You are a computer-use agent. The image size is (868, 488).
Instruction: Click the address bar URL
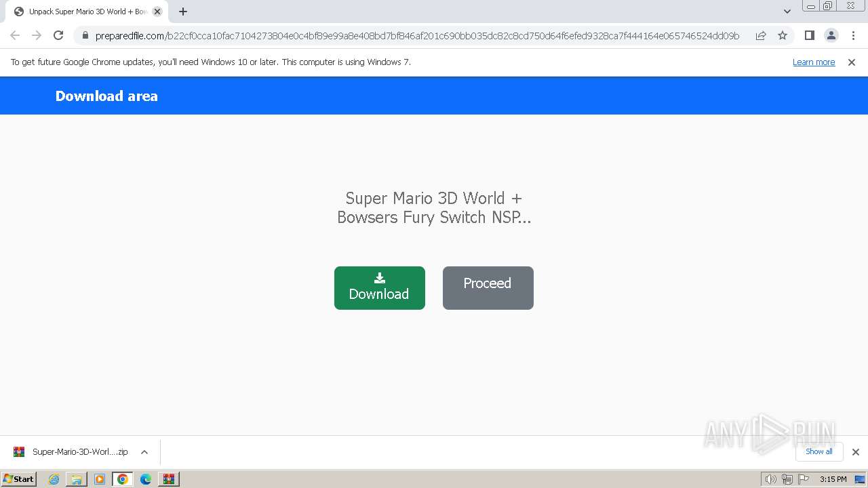point(417,35)
